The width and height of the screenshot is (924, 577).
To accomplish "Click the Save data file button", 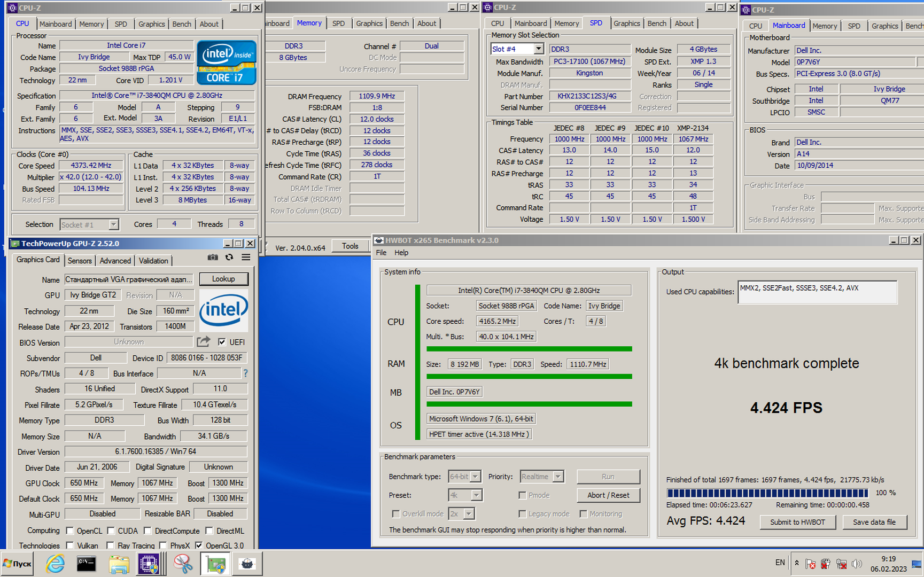I will pos(874,522).
